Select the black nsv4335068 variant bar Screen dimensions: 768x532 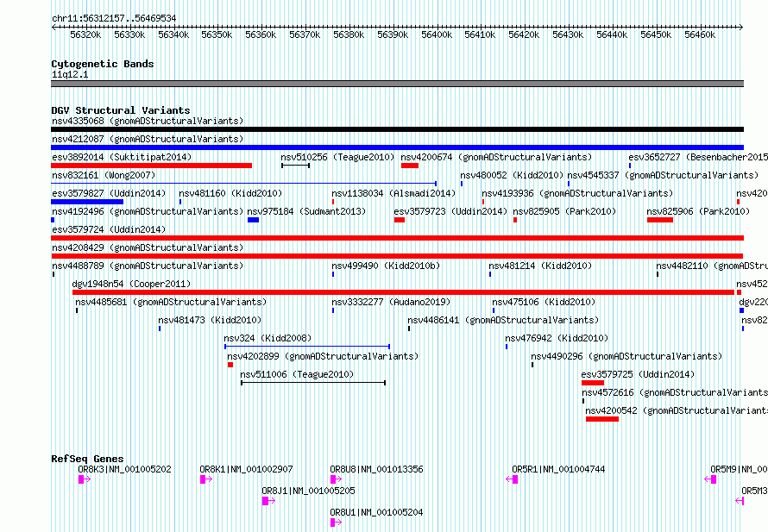click(x=397, y=129)
